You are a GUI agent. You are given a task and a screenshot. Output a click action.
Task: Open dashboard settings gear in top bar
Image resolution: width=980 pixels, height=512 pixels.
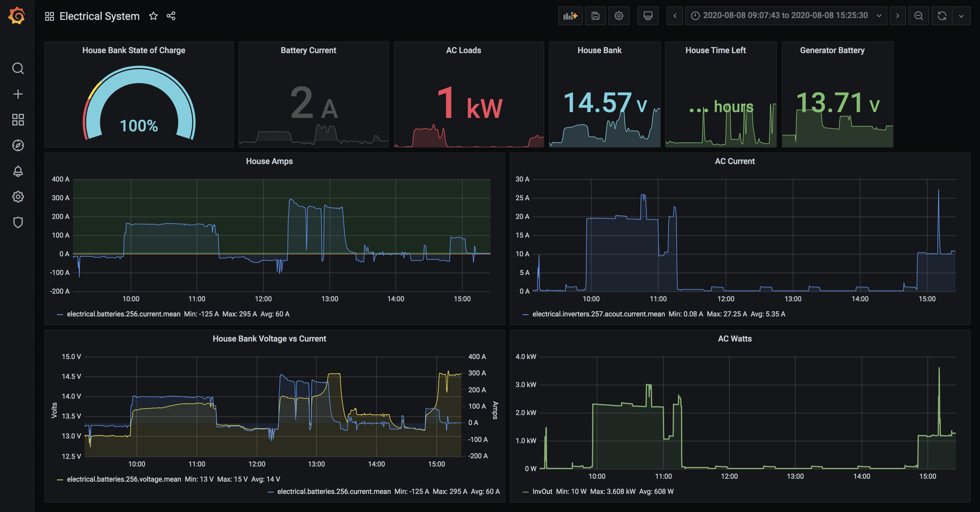click(619, 16)
